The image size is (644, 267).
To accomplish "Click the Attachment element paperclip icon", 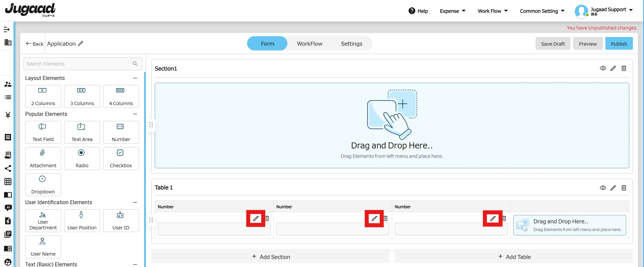I will coord(43,153).
